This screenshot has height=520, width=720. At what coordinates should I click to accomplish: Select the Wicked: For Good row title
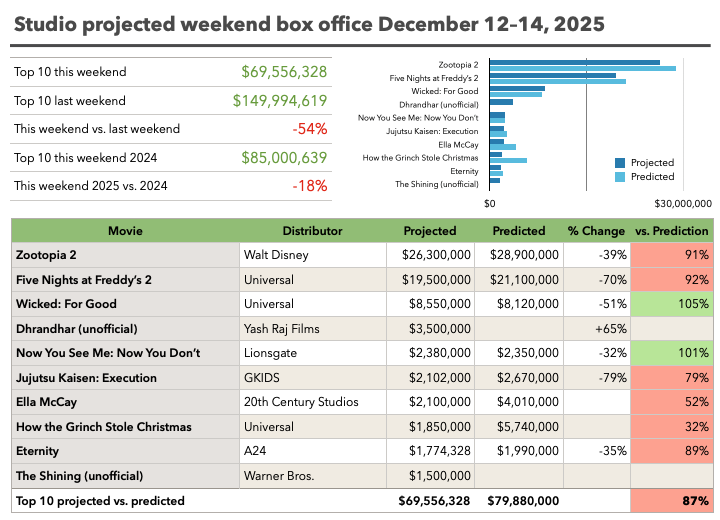pos(125,304)
